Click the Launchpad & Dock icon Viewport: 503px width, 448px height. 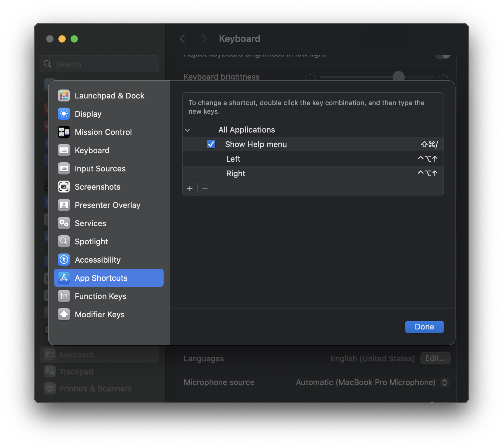coord(64,96)
